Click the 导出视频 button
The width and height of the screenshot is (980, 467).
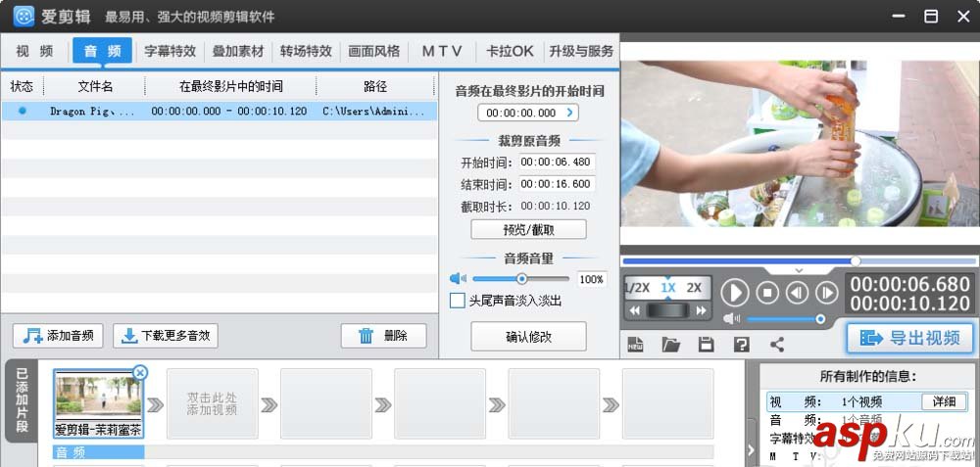pos(910,338)
